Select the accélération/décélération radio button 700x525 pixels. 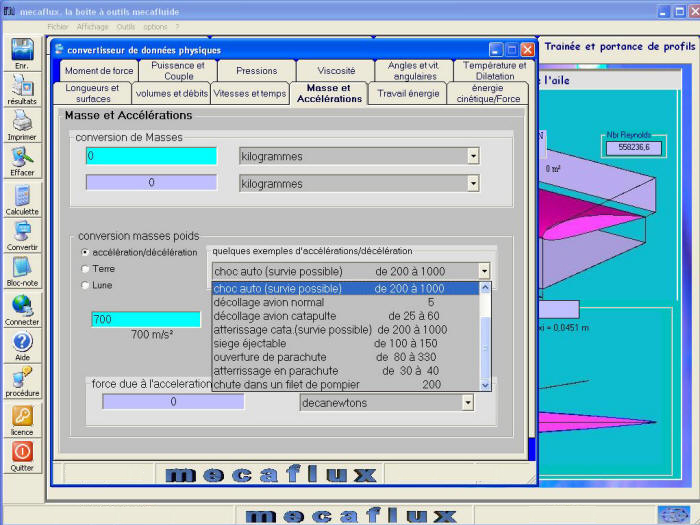pyautogui.click(x=85, y=252)
